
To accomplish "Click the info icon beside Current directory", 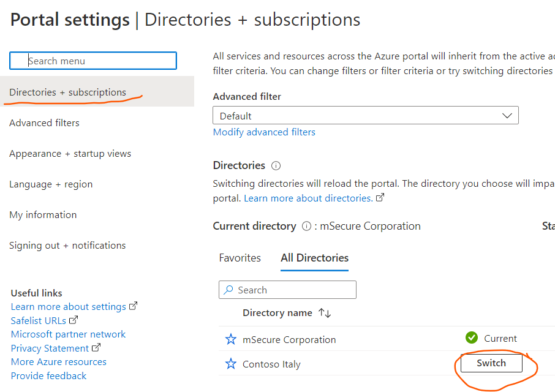I will pyautogui.click(x=307, y=226).
